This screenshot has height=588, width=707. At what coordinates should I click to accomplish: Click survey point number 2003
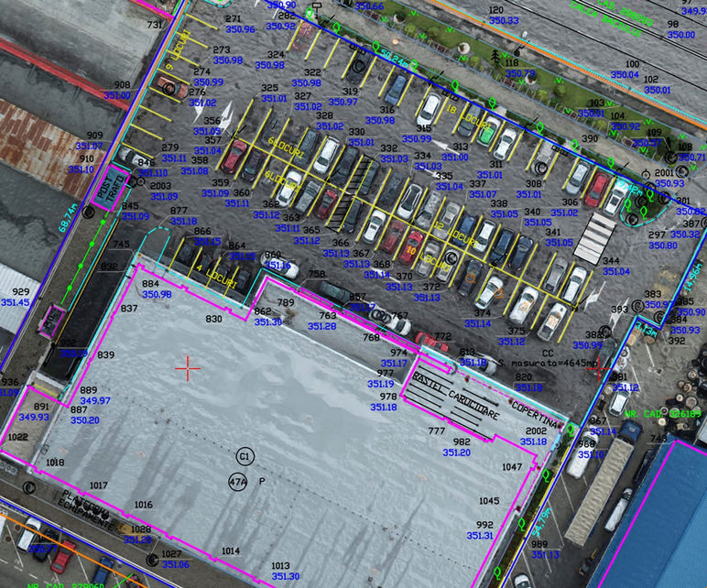click(x=160, y=185)
